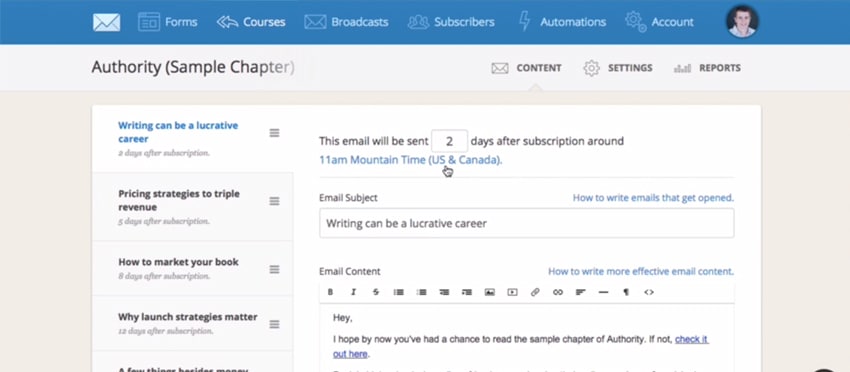850x372 pixels.
Task: Click the envelope logo in the top bar
Action: (x=106, y=22)
